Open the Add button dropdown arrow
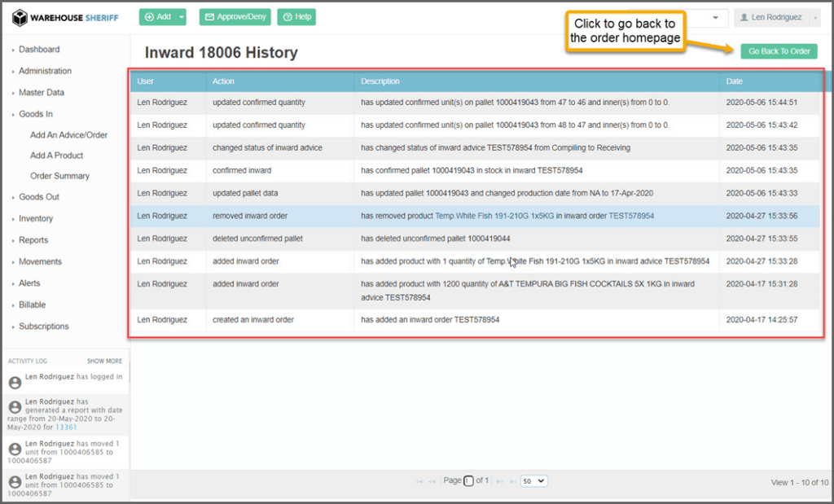The height and width of the screenshot is (504, 834). point(182,17)
